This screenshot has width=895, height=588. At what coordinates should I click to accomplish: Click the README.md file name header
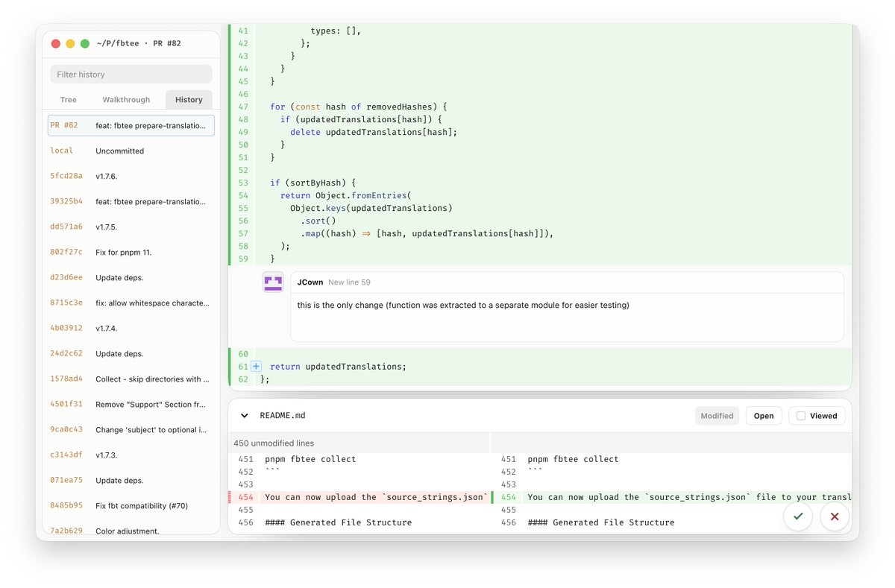point(282,416)
